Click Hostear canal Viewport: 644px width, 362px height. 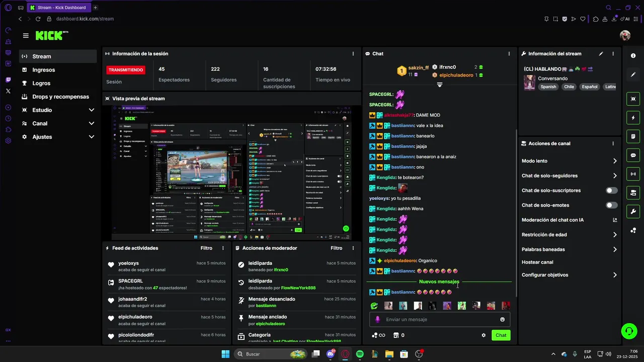537,262
